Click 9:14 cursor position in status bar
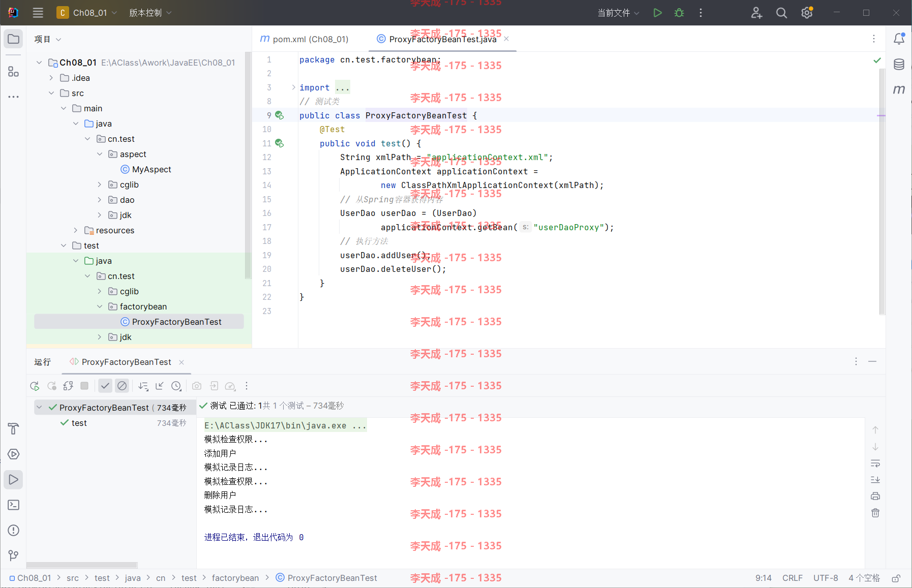The width and height of the screenshot is (912, 588). click(764, 578)
